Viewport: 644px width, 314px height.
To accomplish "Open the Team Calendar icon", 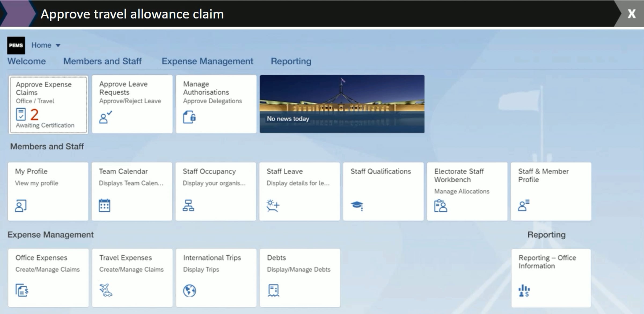I will click(104, 205).
